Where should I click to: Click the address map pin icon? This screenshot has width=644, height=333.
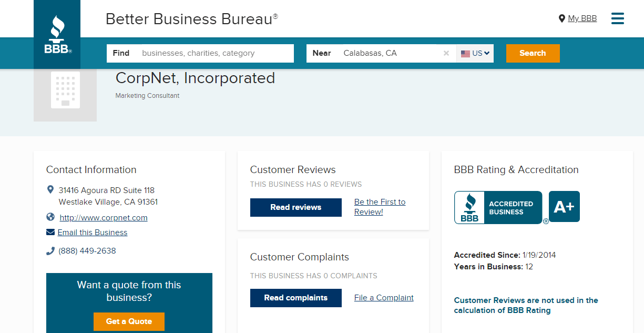click(50, 189)
